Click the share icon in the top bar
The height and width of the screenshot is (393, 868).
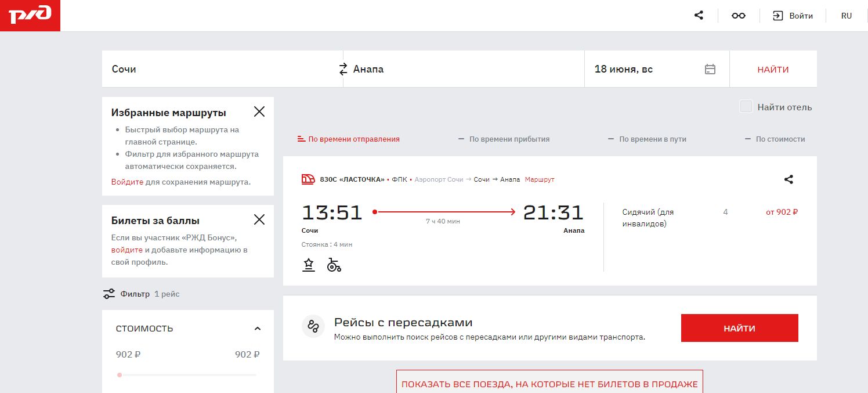[x=698, y=15]
